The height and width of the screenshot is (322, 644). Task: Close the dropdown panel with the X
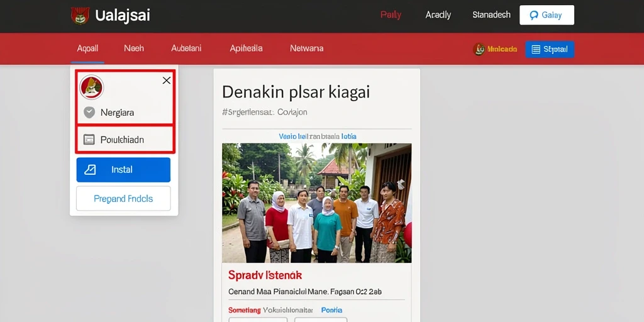click(x=166, y=80)
